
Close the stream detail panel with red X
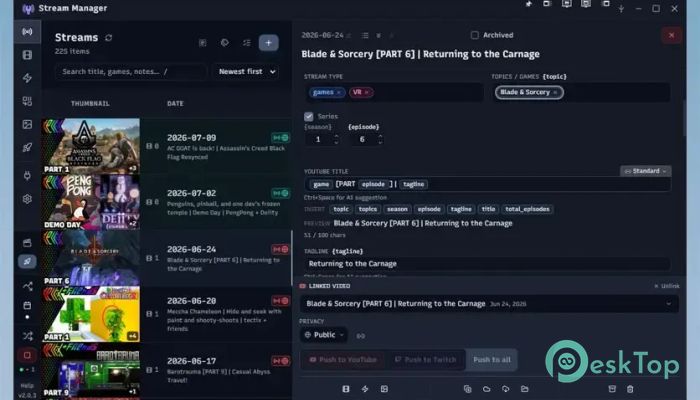pyautogui.click(x=671, y=35)
